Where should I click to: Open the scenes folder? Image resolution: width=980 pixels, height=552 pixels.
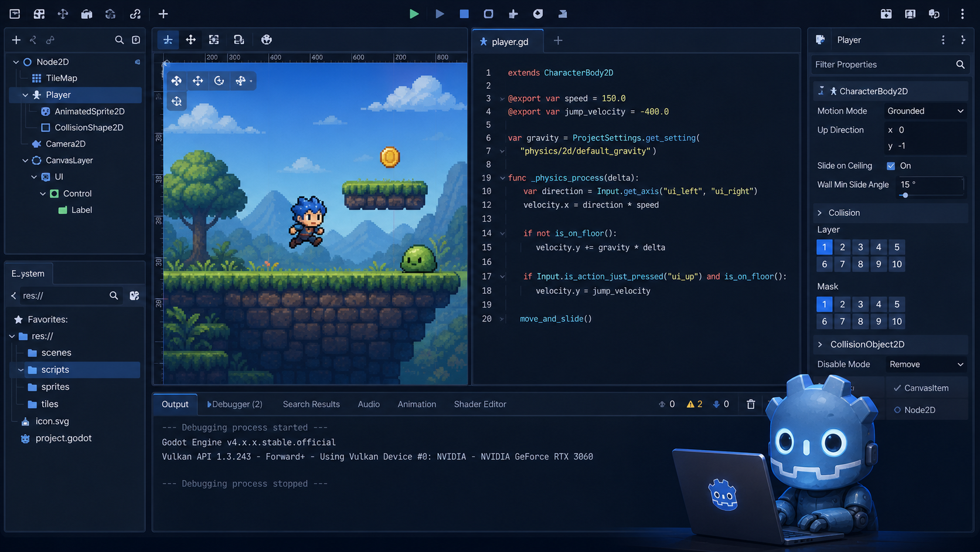pos(50,353)
